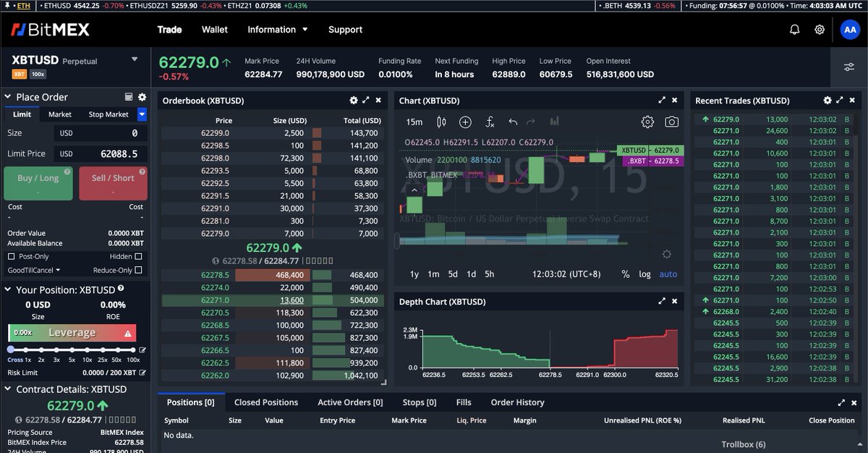
Task: Set chart range to 5d
Action: (x=453, y=274)
